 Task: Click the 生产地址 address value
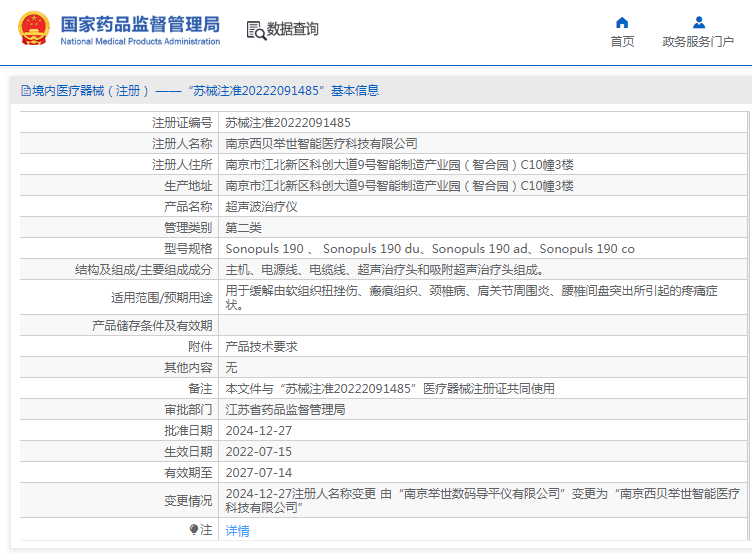(400, 186)
